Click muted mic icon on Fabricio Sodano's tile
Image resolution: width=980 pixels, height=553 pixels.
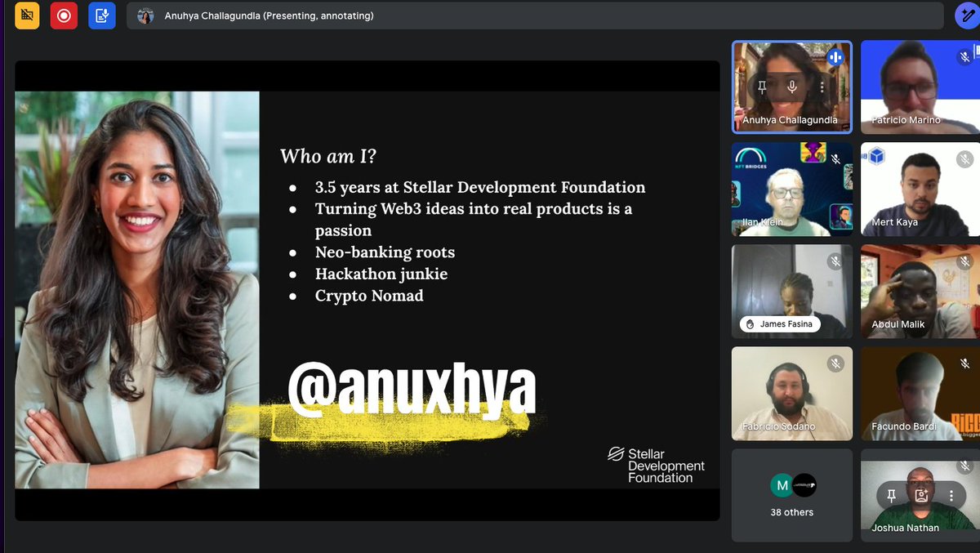(x=835, y=363)
